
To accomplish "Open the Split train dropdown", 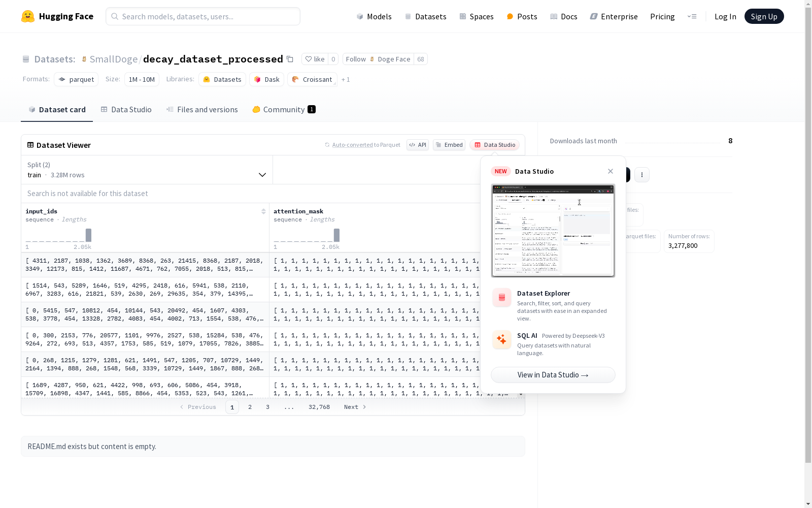I will (x=147, y=170).
